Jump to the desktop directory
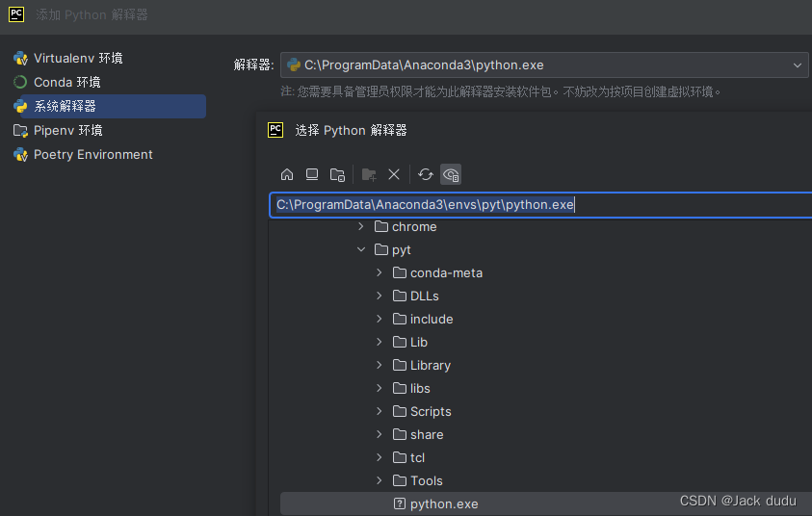 pyautogui.click(x=312, y=174)
